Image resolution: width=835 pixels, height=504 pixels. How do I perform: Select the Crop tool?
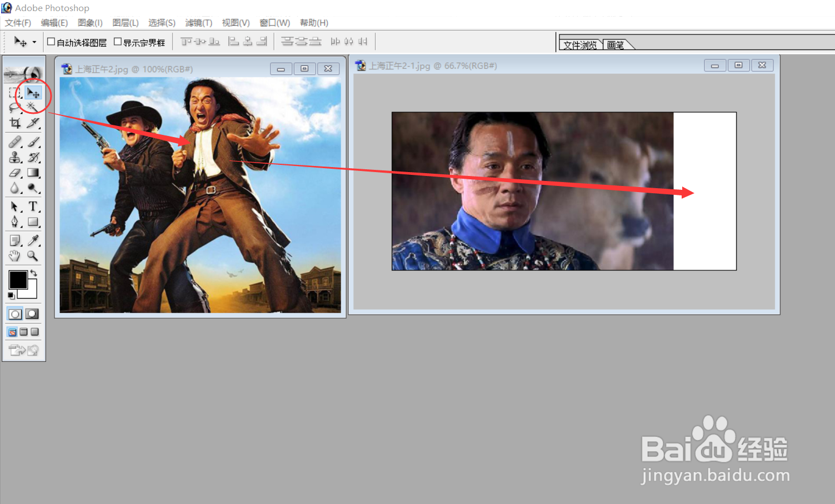[15, 123]
